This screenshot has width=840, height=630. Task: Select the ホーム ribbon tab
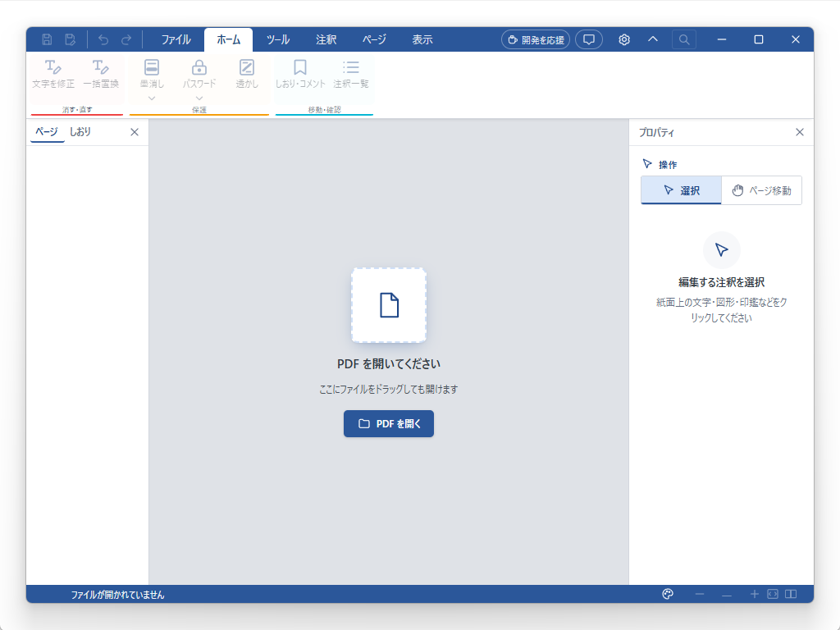229,39
